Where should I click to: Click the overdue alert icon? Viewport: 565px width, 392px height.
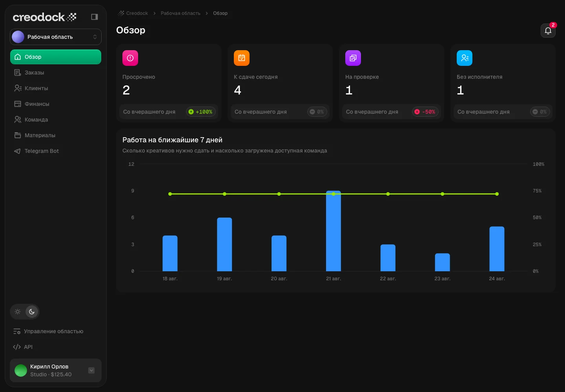[130, 58]
